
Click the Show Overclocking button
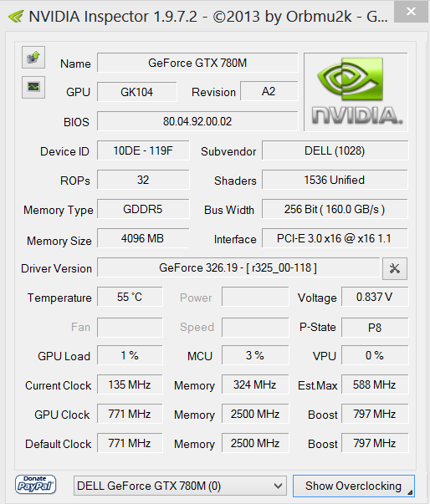click(x=354, y=486)
